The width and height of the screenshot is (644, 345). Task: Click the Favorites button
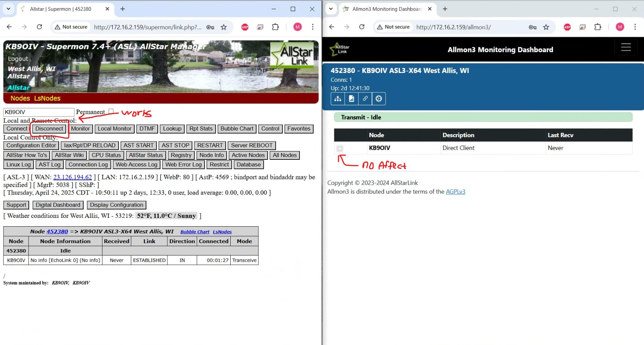coord(299,129)
